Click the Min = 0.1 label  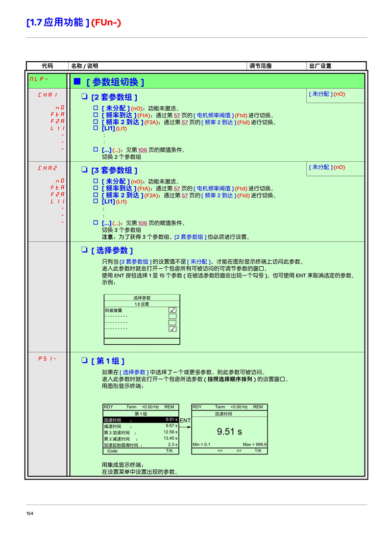tap(201, 445)
